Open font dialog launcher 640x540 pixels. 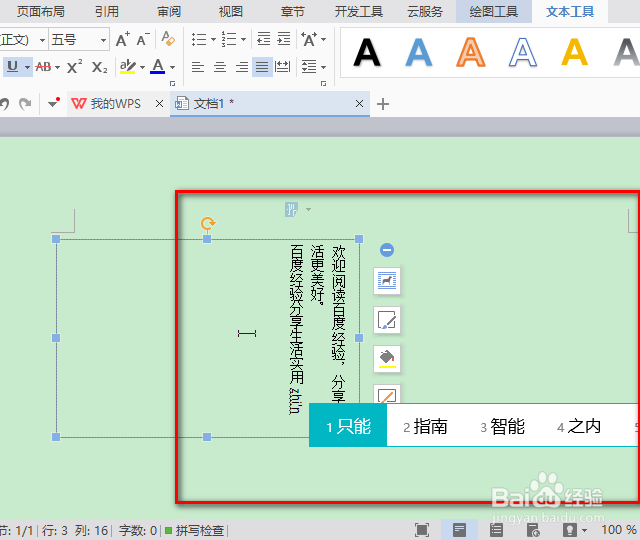[173, 83]
